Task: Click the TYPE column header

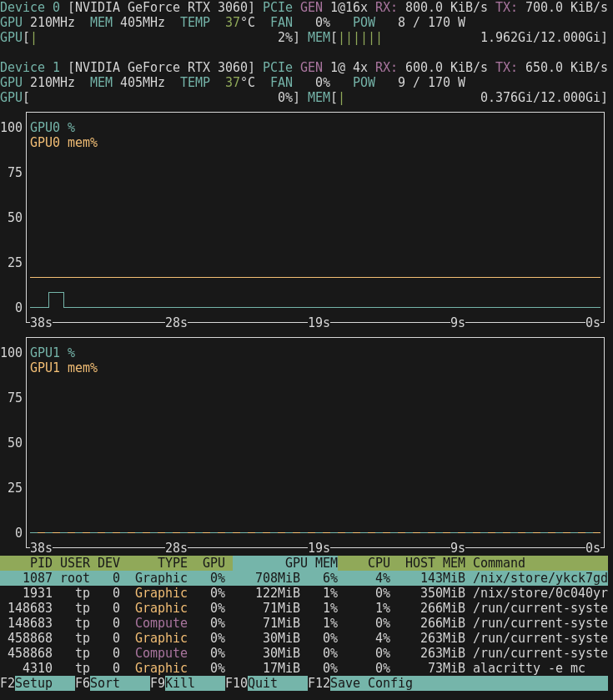Action: click(x=173, y=562)
